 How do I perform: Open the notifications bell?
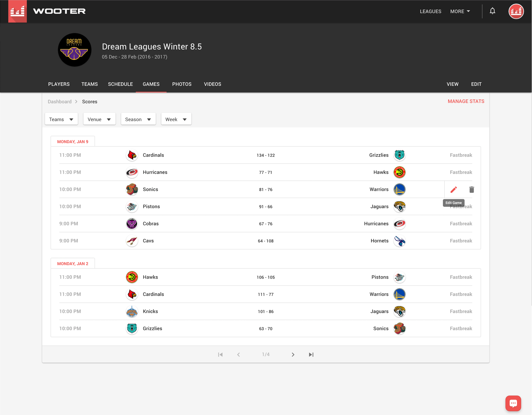pos(492,11)
